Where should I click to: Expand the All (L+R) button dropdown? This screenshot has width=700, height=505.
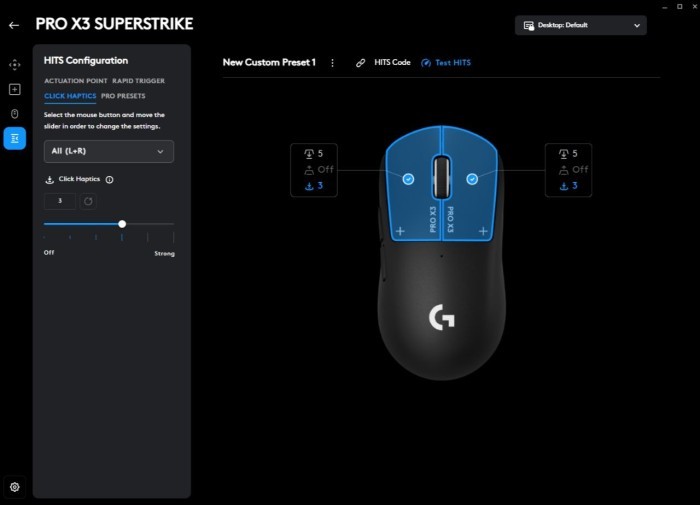pyautogui.click(x=109, y=151)
